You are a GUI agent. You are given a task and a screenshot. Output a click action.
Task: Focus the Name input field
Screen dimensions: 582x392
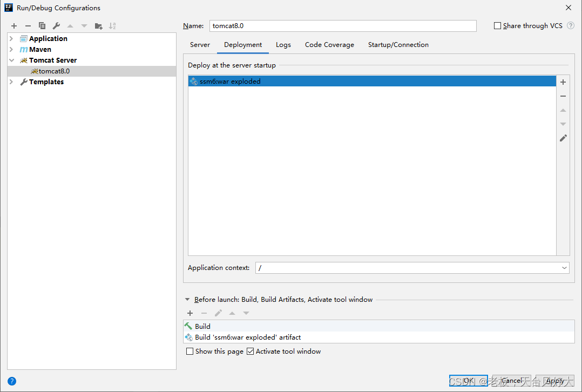click(343, 25)
